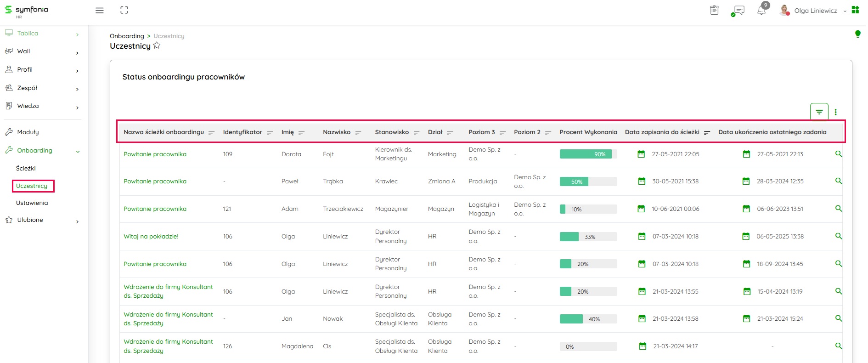Toggle fullscreen mode icon
The height and width of the screenshot is (363, 868).
coord(124,10)
